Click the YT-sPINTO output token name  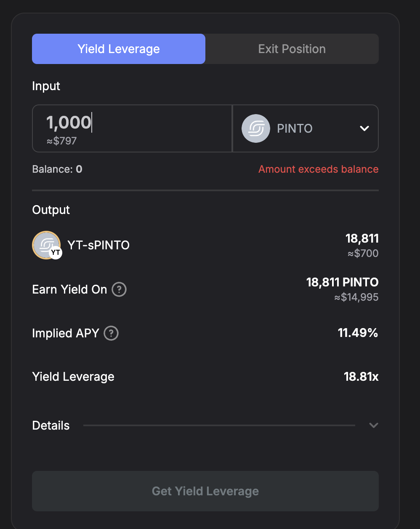pos(98,245)
